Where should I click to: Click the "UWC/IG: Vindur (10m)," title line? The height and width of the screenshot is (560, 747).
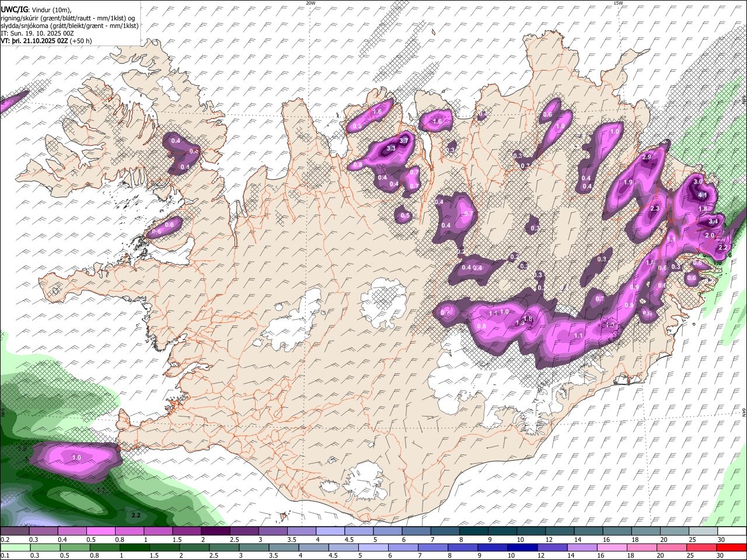point(36,9)
